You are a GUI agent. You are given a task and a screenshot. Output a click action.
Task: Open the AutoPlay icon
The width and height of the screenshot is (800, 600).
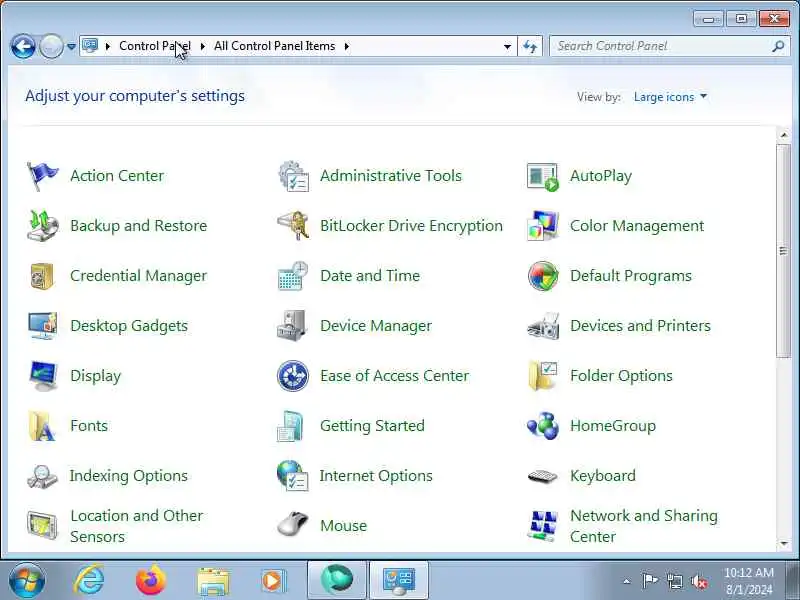[543, 177]
